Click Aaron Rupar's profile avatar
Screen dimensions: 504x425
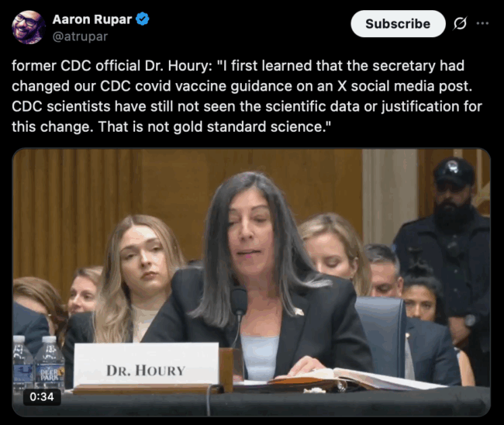pos(28,27)
